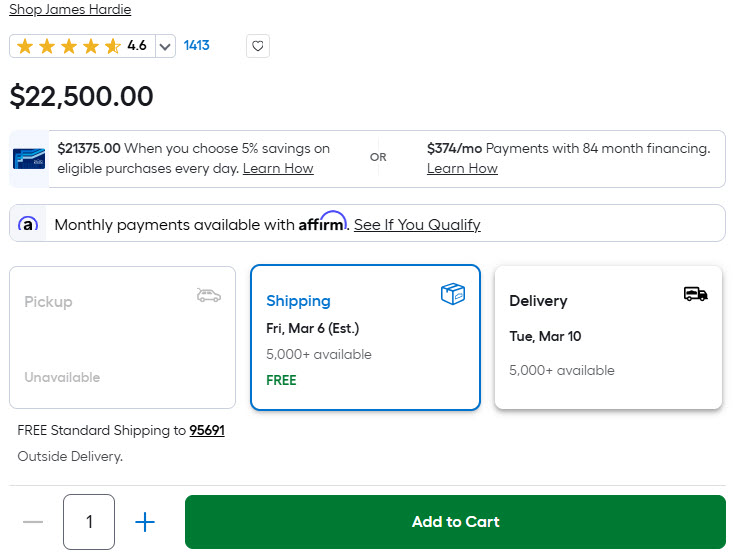Image resolution: width=733 pixels, height=557 pixels.
Task: Click the pickup car icon
Action: pos(209,295)
